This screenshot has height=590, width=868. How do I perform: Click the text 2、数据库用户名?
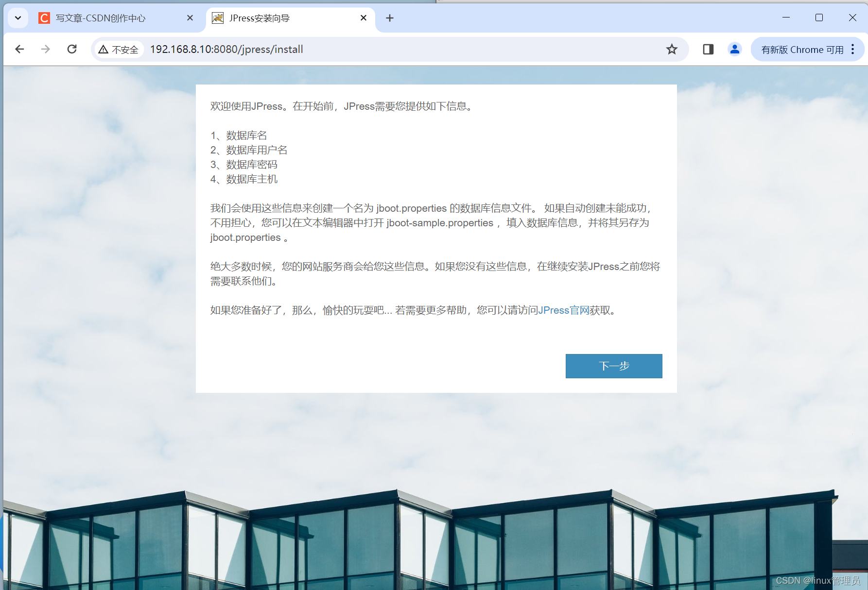point(249,150)
